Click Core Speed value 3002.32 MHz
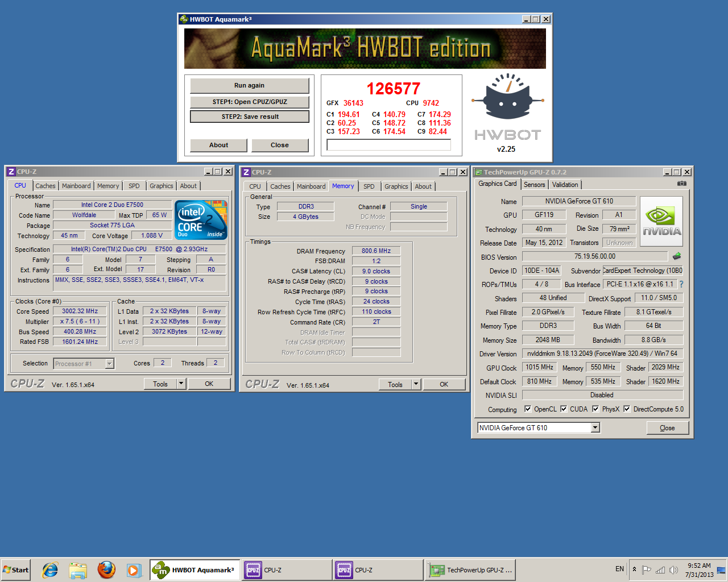 pos(80,311)
